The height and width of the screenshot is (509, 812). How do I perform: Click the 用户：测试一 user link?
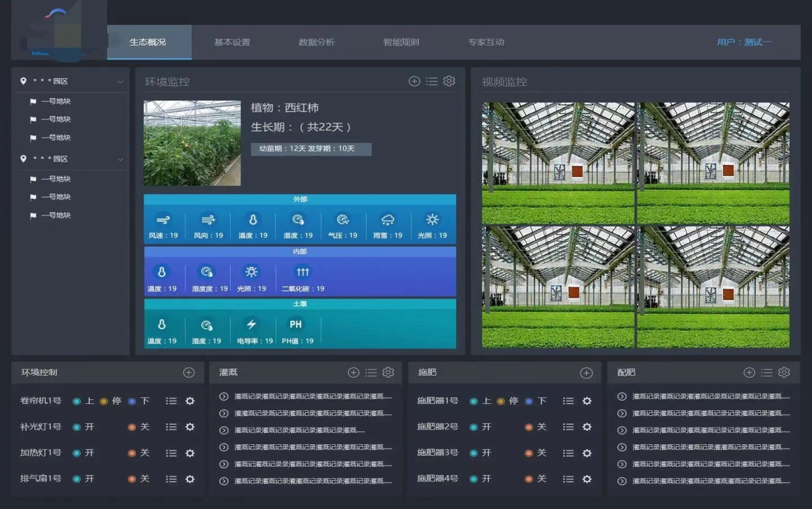744,42
